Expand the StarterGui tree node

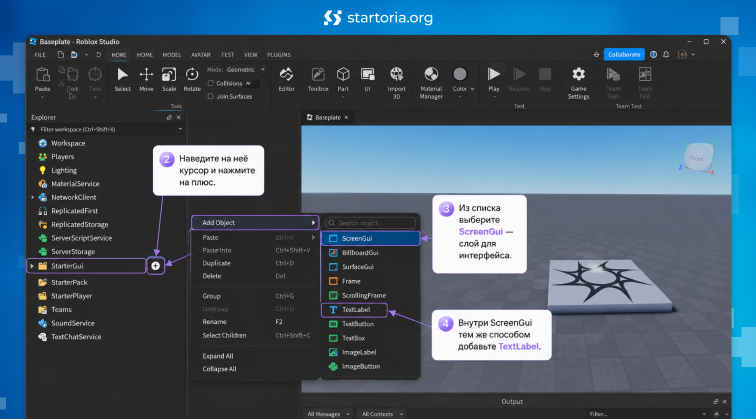click(x=32, y=266)
